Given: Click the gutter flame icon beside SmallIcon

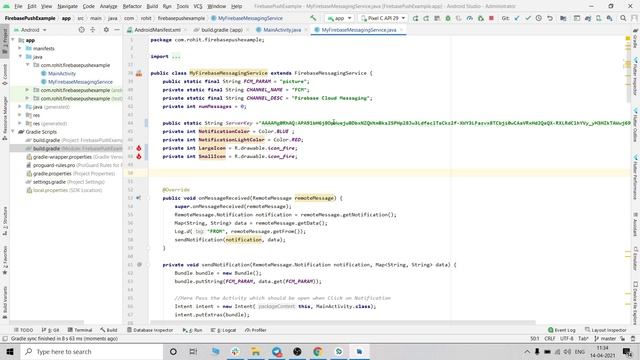Looking at the screenshot, I should point(139,156).
